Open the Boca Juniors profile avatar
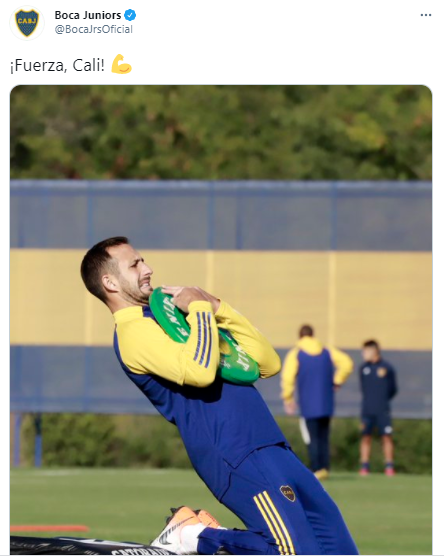The image size is (444, 556). click(27, 22)
